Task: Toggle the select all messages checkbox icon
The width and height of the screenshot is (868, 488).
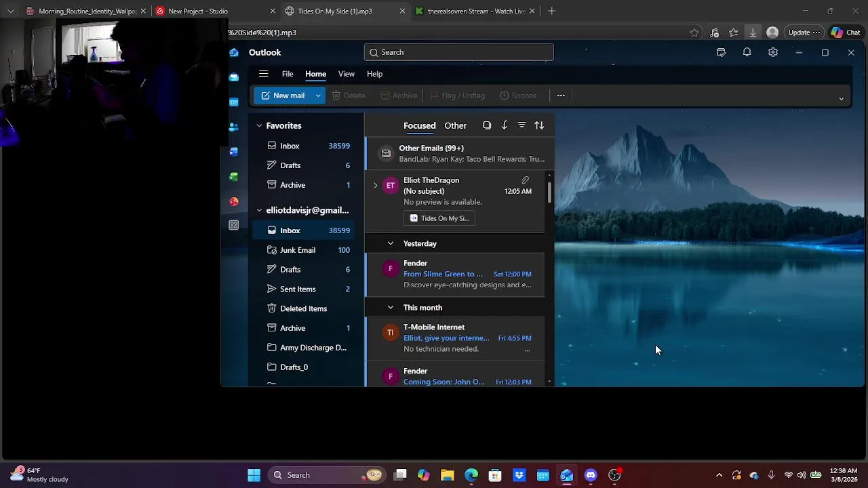Action: click(487, 125)
